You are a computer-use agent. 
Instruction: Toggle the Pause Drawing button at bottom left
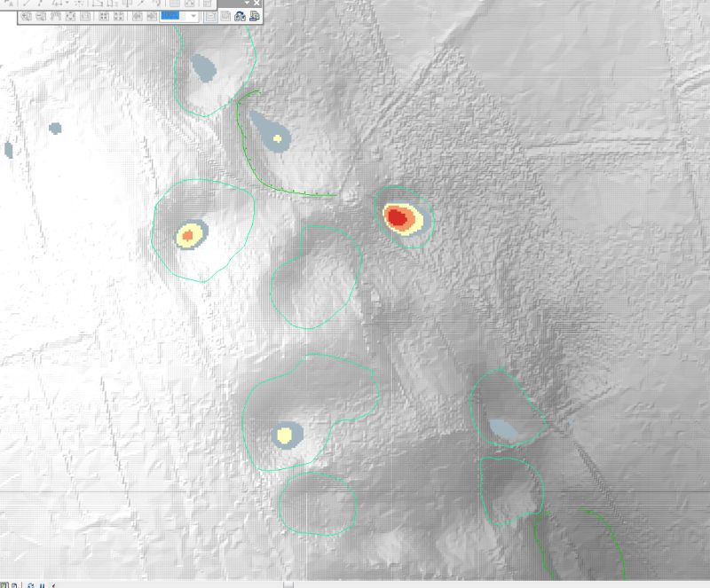tap(42, 584)
